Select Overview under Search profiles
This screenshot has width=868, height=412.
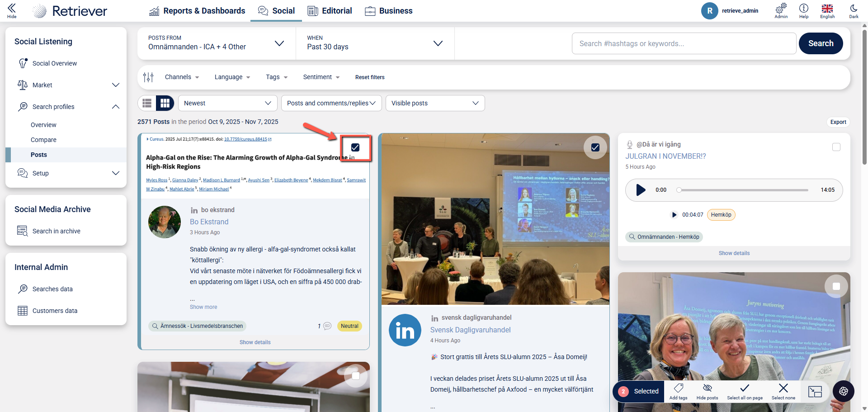[x=43, y=125]
